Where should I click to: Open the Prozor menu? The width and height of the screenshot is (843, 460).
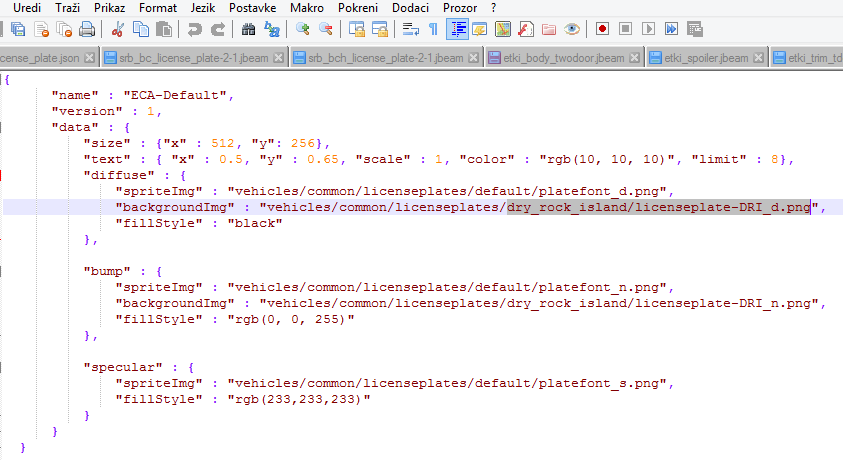460,8
